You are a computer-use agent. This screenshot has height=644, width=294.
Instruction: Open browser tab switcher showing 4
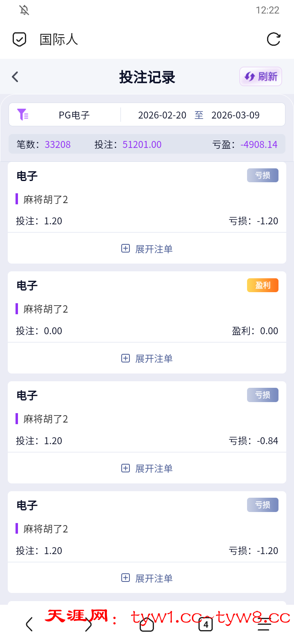pyautogui.click(x=205, y=624)
